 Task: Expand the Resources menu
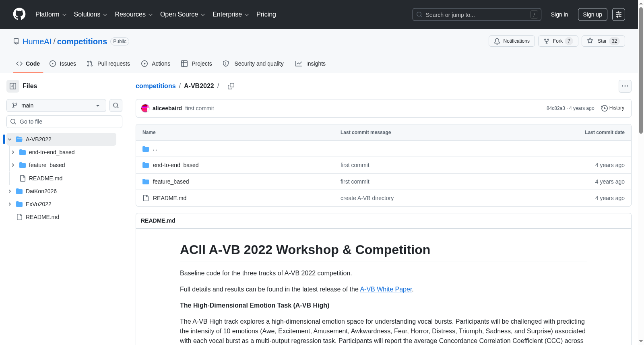(x=134, y=14)
